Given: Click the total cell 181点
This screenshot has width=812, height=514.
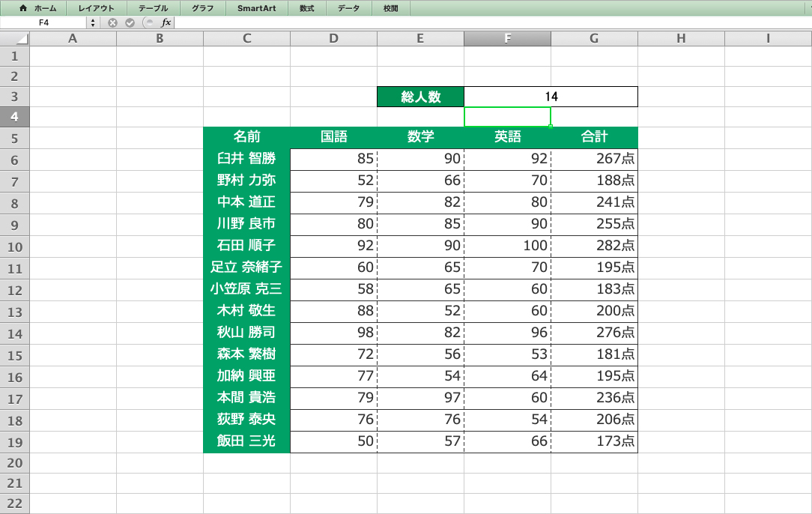Looking at the screenshot, I should [x=594, y=355].
